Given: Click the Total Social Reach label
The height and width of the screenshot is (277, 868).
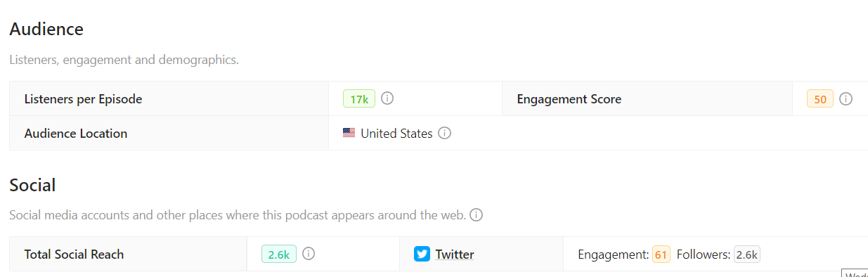Looking at the screenshot, I should click(x=74, y=255).
